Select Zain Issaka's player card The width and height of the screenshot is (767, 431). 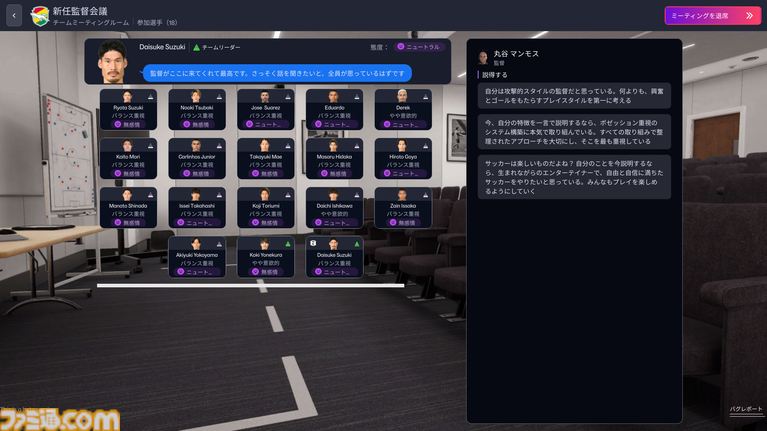click(403, 208)
